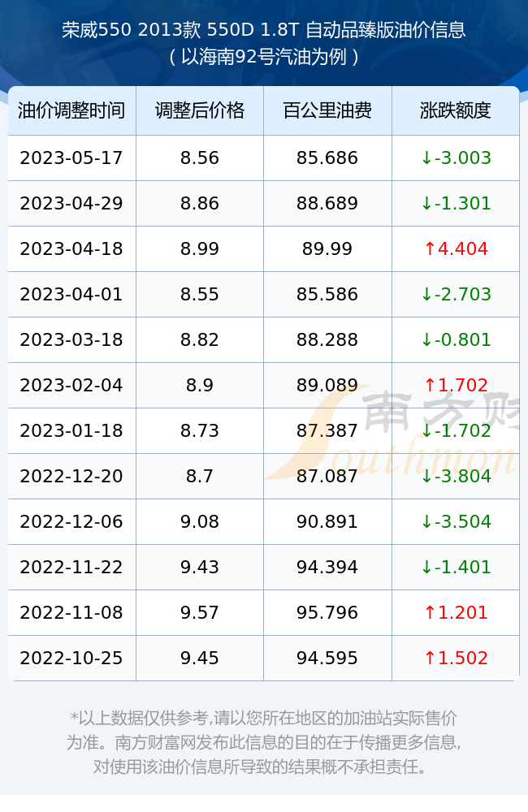Select the fuel cost cell 90.891
The height and width of the screenshot is (812, 528).
(327, 521)
